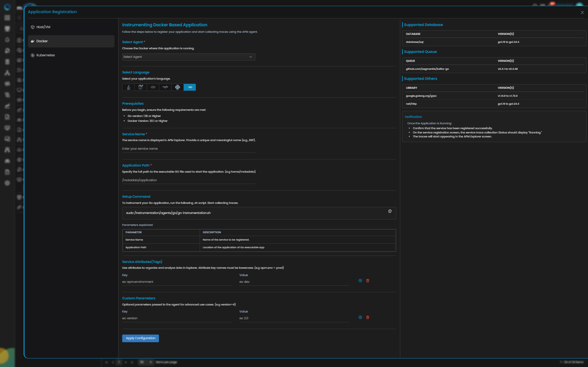Select .NET language option
588x367 pixels.
coord(141,87)
